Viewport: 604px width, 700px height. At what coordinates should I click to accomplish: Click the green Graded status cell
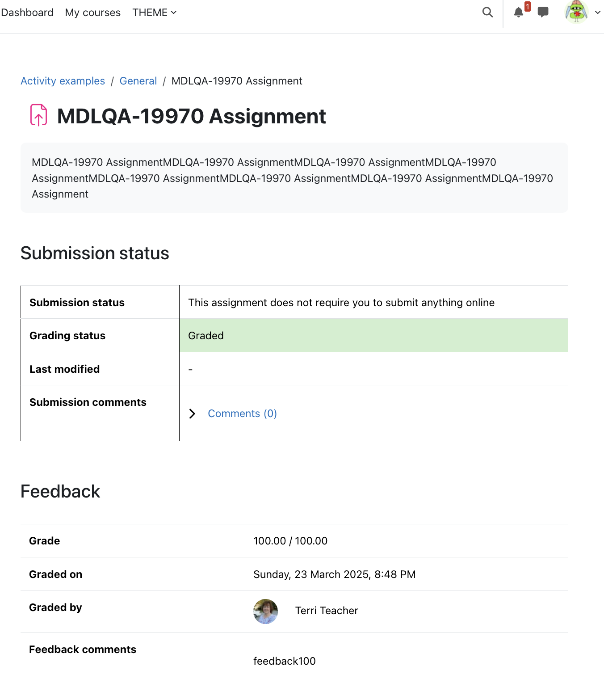(x=373, y=335)
